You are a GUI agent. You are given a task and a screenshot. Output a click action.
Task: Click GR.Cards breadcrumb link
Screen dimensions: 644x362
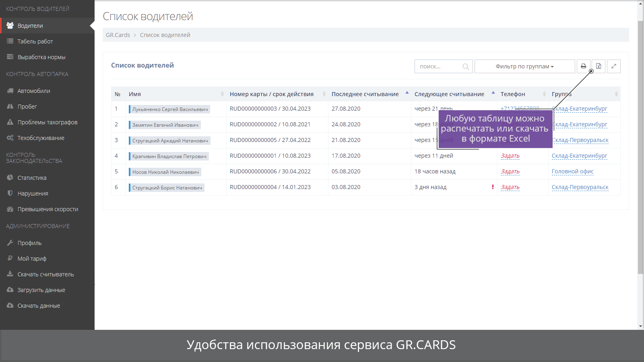pyautogui.click(x=118, y=35)
